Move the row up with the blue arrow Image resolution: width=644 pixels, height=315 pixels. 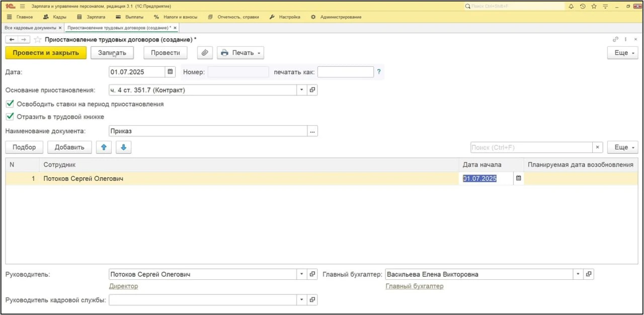(104, 147)
